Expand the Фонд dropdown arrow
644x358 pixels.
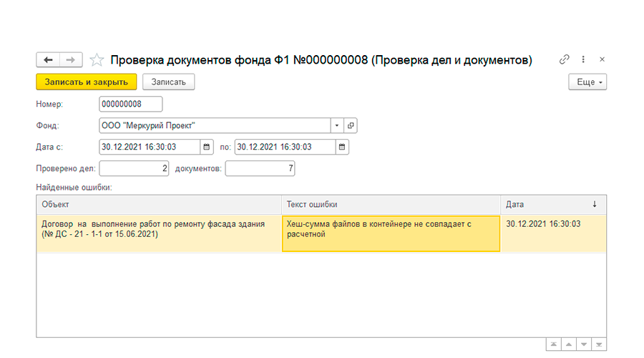coord(337,125)
